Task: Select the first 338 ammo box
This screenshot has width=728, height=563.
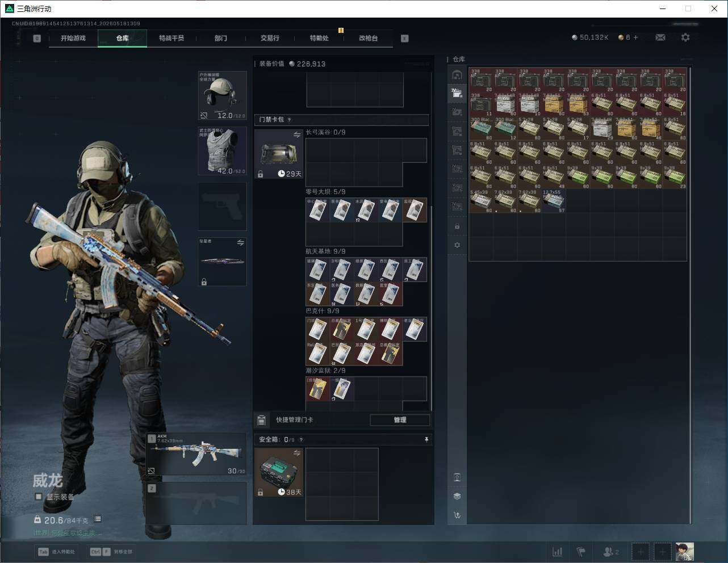Action: (x=481, y=80)
